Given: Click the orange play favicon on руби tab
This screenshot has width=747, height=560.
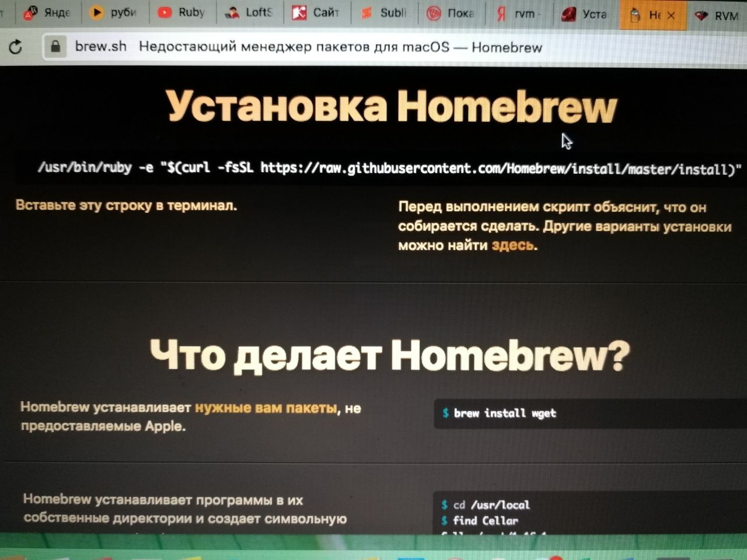Looking at the screenshot, I should (x=97, y=12).
